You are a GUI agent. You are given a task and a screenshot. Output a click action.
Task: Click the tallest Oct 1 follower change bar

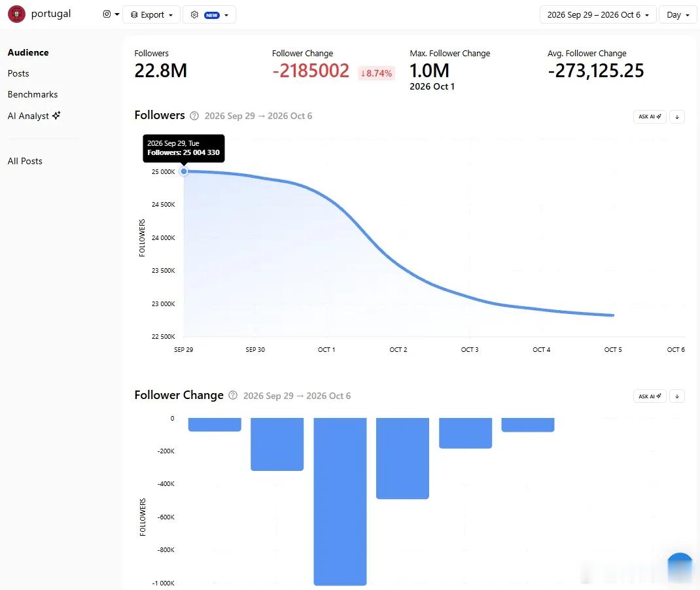(x=340, y=501)
